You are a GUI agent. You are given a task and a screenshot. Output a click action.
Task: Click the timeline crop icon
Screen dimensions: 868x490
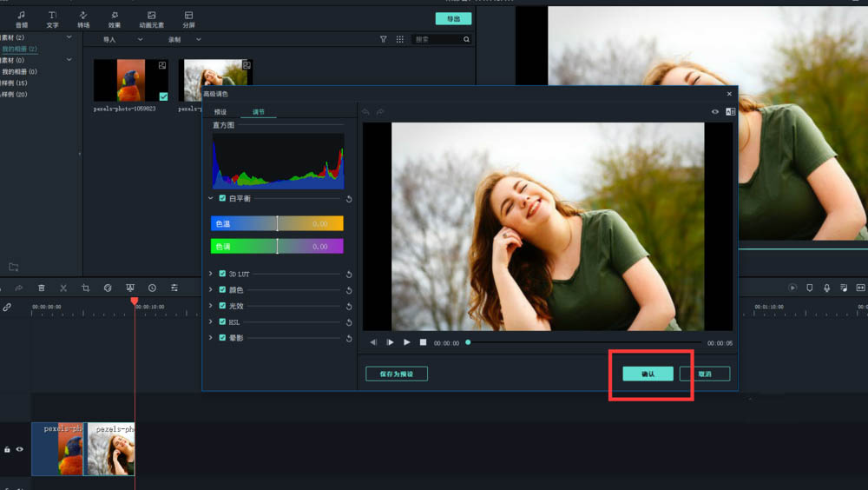point(85,288)
